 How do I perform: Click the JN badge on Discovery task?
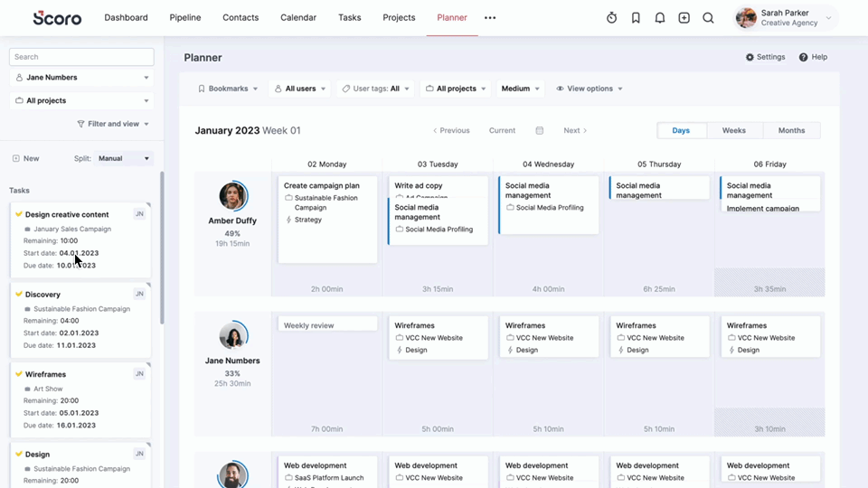139,294
